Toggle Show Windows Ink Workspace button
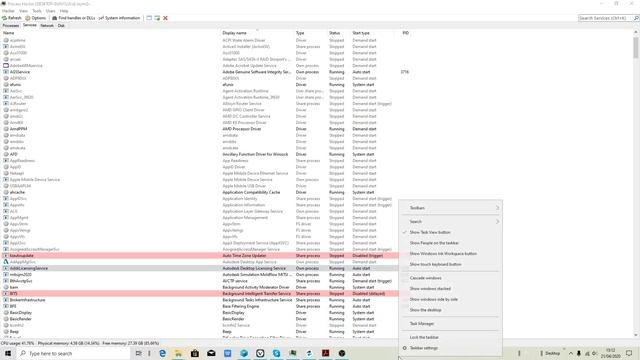Screen dimensions: 640x360 [451, 253]
